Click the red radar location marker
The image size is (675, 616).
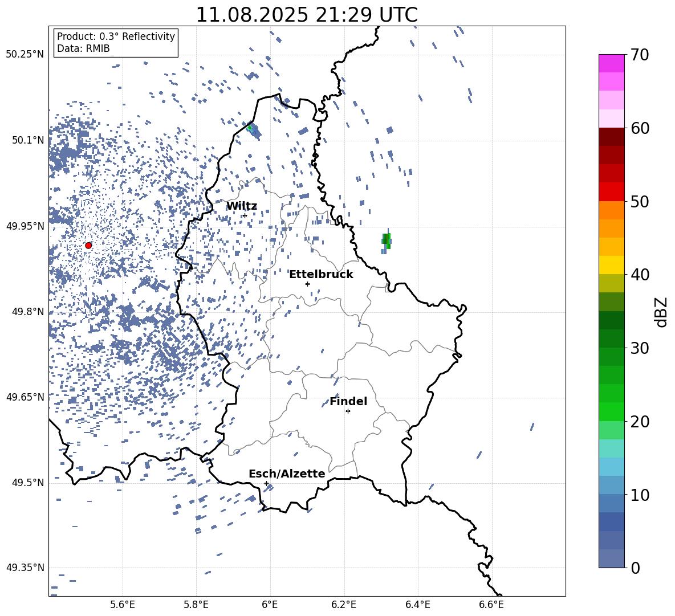[88, 246]
